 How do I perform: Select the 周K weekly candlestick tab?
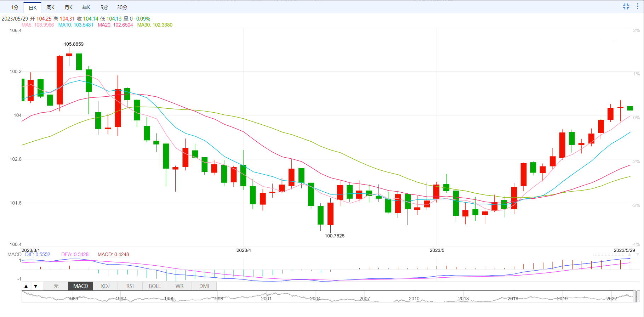coord(50,7)
